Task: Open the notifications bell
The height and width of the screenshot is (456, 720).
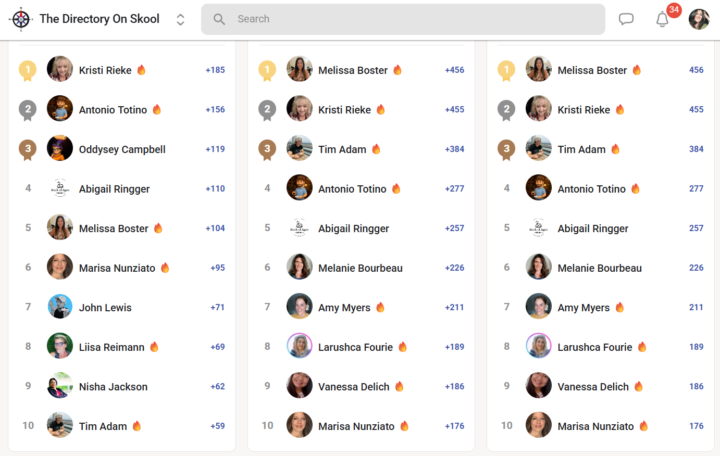Action: tap(662, 19)
